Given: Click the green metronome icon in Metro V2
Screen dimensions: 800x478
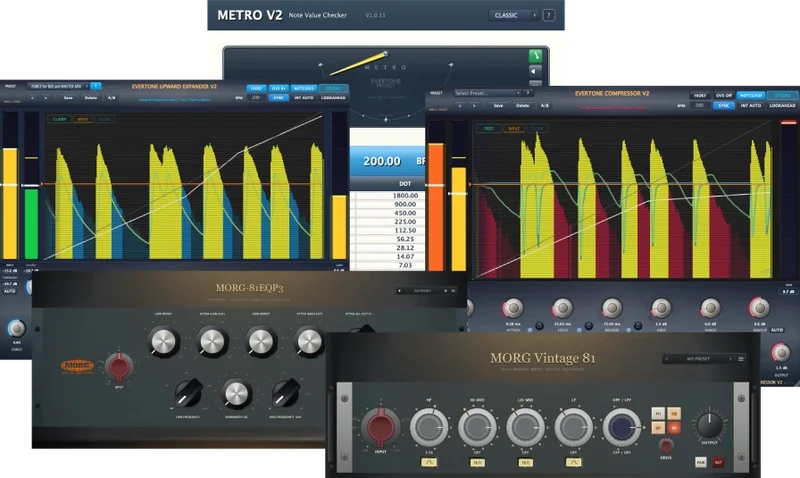Looking at the screenshot, I should (535, 56).
